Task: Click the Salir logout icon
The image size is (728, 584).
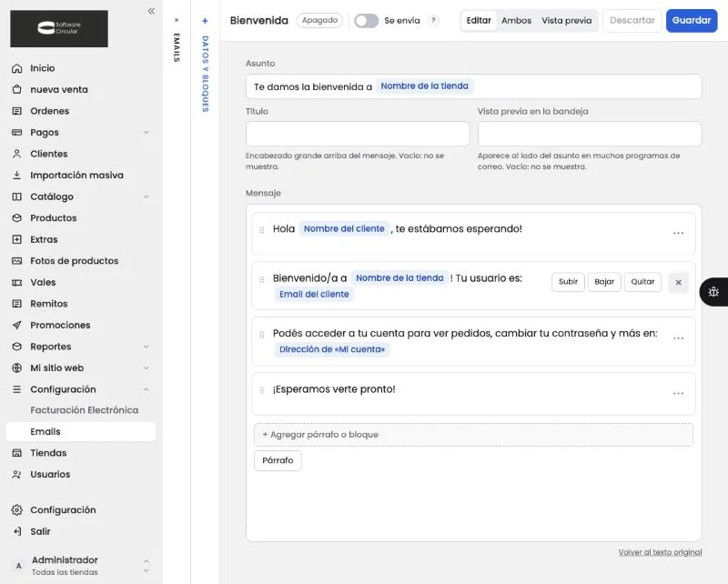Action: click(x=16, y=531)
